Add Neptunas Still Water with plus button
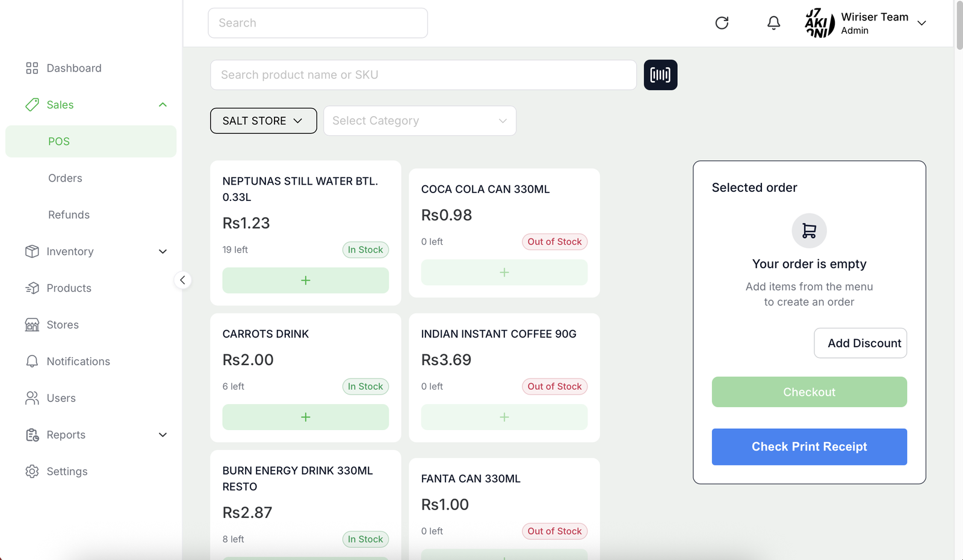 (306, 280)
